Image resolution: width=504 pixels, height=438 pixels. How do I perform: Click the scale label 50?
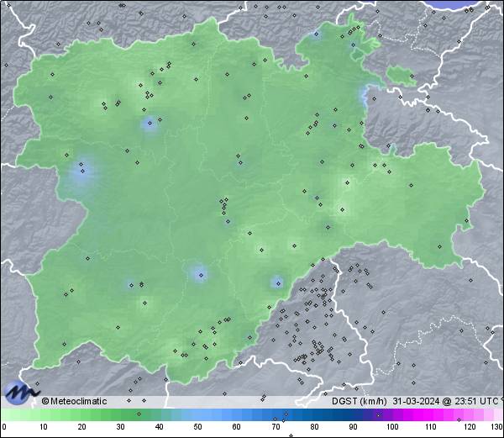click(x=198, y=427)
